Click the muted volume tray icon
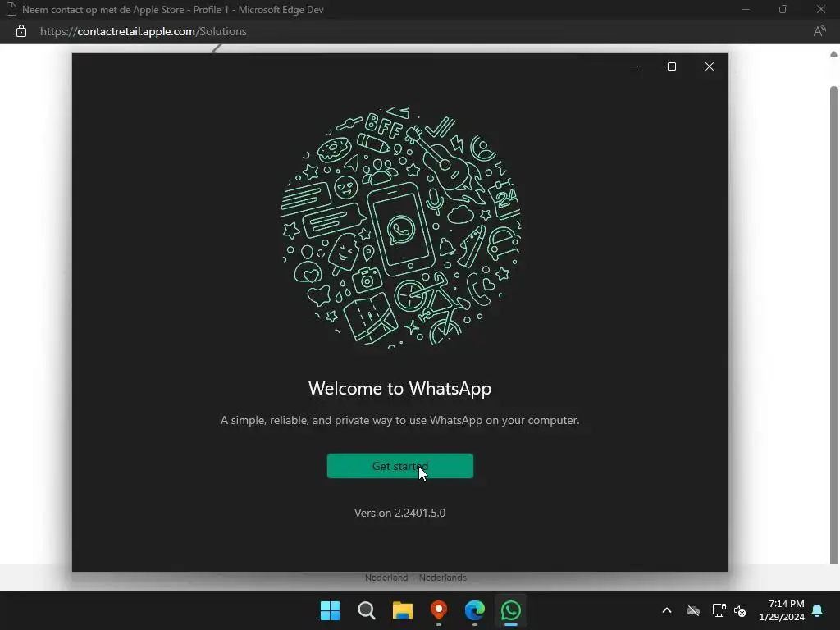 click(x=740, y=610)
